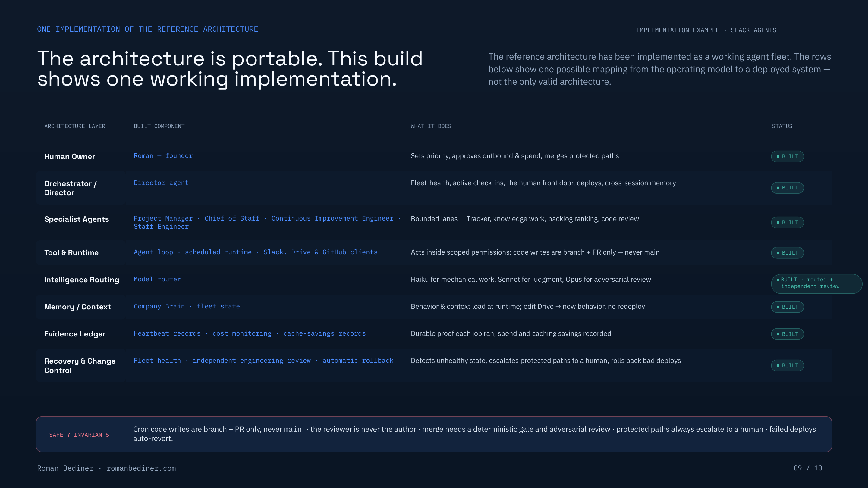Click 'romanbediner.com' in the footer
Viewport: 868px width, 488px height.
click(x=141, y=468)
